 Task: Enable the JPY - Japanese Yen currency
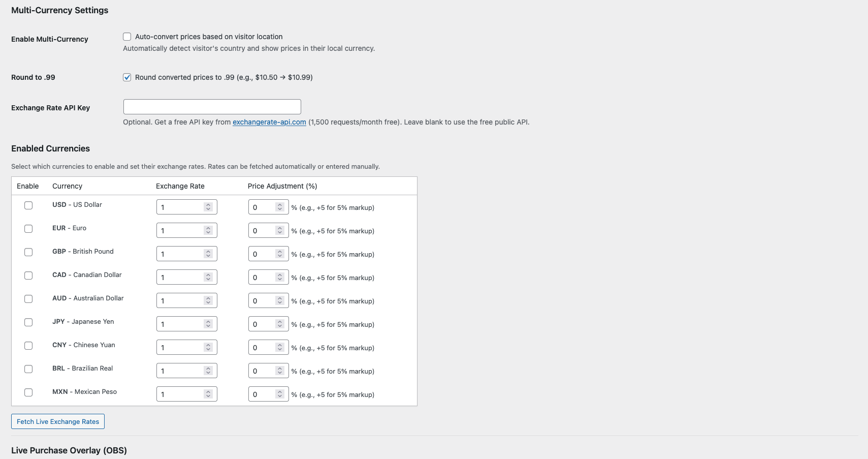point(28,322)
